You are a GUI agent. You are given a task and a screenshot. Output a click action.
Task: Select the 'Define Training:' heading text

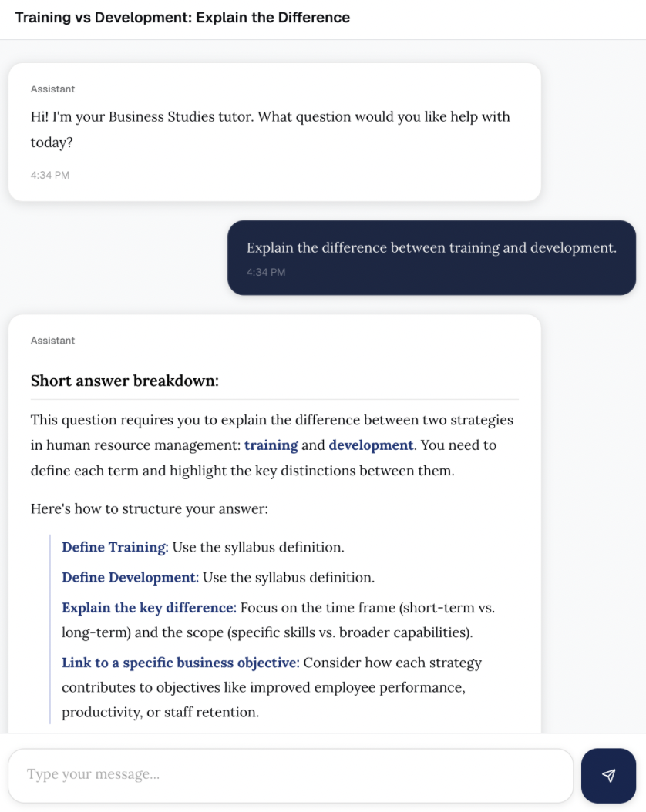click(115, 548)
